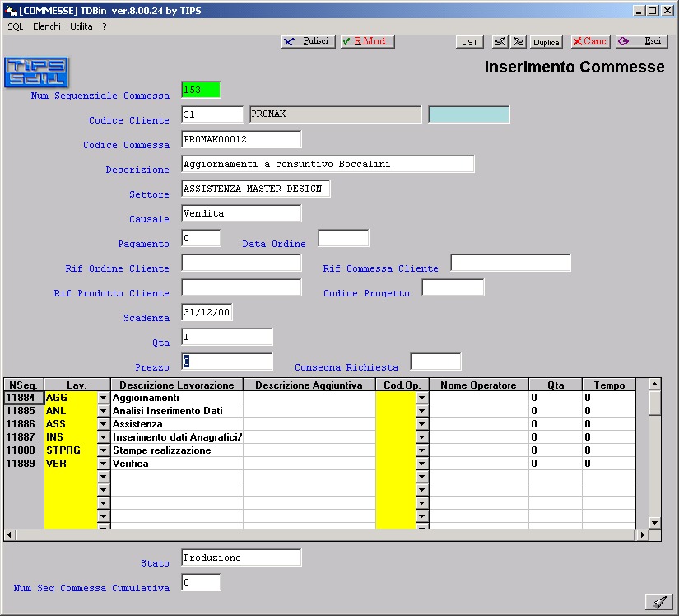The image size is (679, 616).
Task: Click the Rif Commessa Cliente field
Action: 510,263
